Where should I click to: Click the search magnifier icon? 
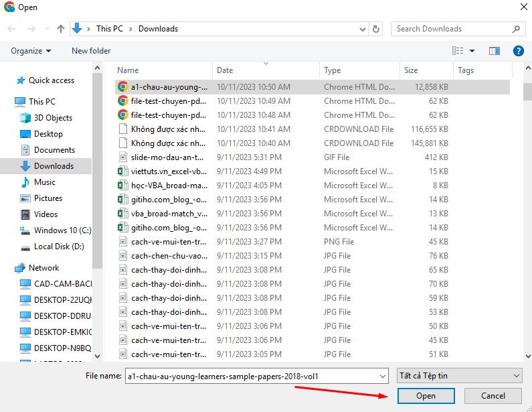coord(516,29)
